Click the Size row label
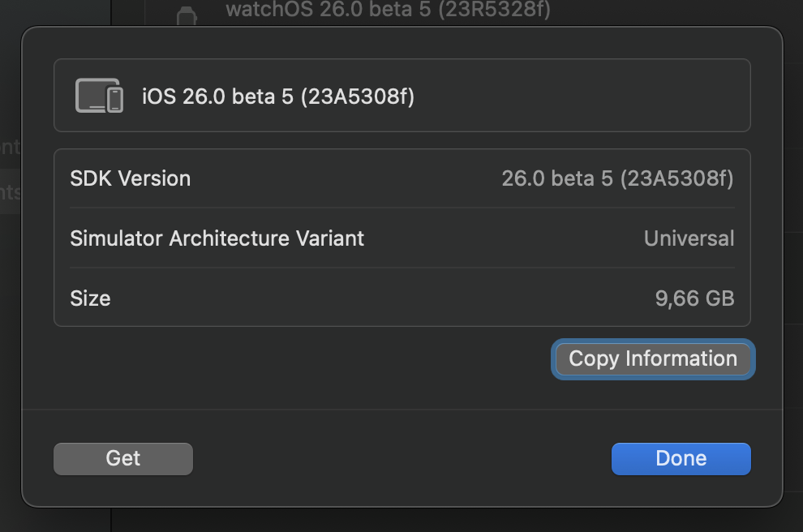This screenshot has height=532, width=803. 90,298
